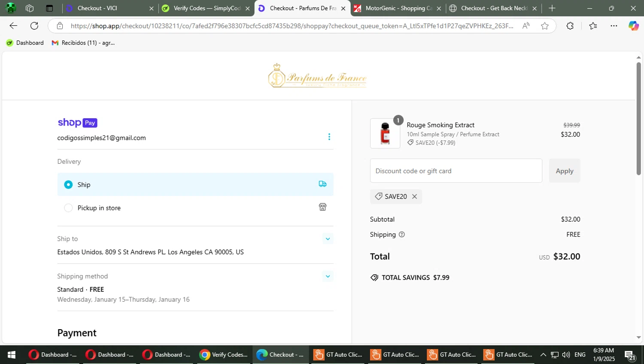Open the tab actions menu icon
This screenshot has width=644, height=364.
coord(49,8)
